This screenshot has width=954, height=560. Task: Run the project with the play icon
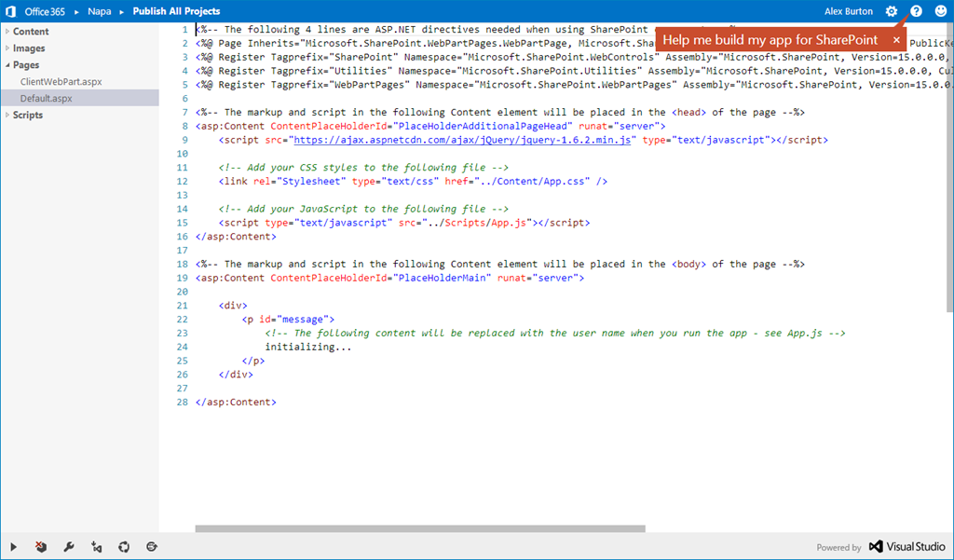[13, 547]
